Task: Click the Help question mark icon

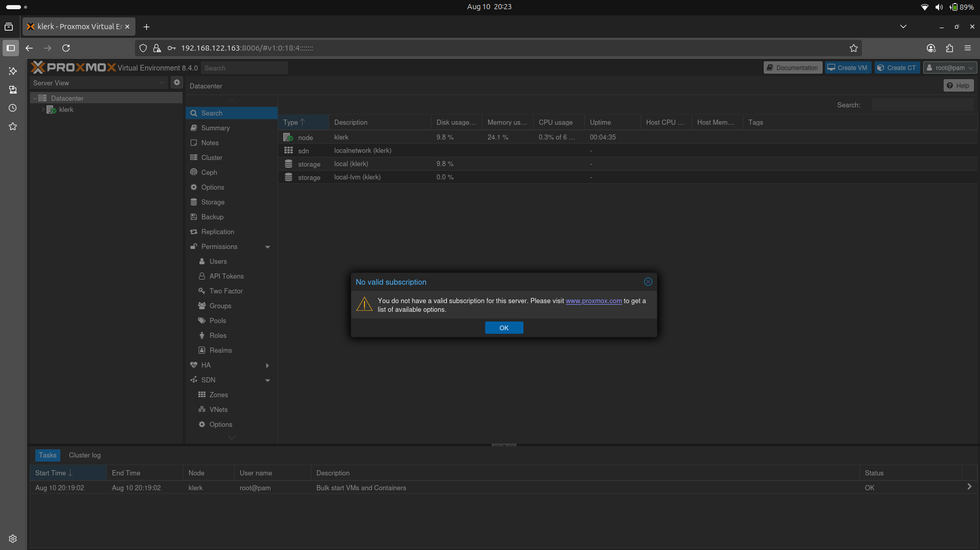Action: pyautogui.click(x=950, y=85)
